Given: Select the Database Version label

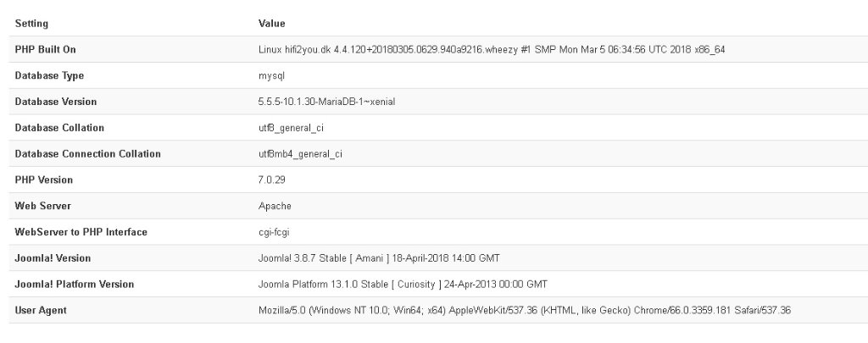Looking at the screenshot, I should click(56, 102).
